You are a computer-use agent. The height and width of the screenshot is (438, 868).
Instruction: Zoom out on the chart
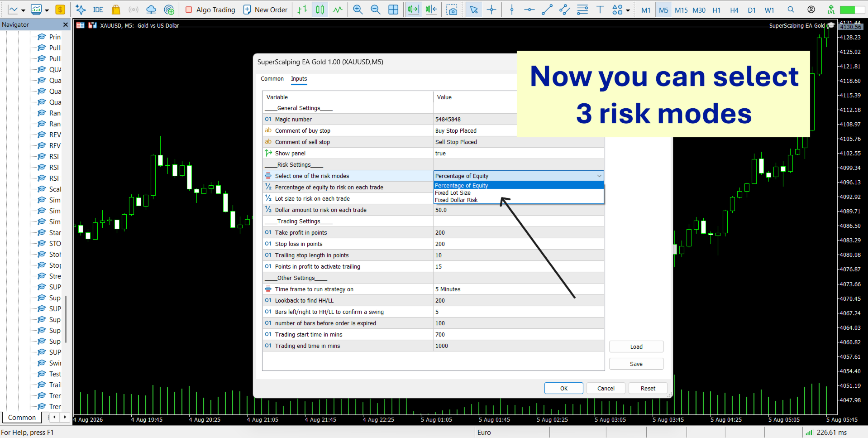[x=375, y=10]
